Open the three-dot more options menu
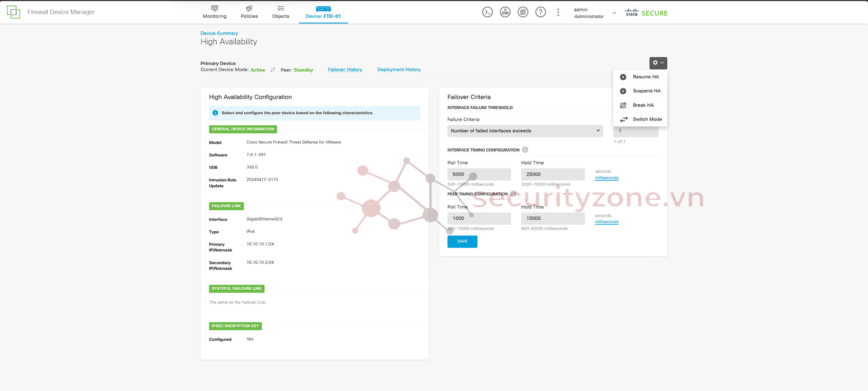The height and width of the screenshot is (391, 868). pyautogui.click(x=558, y=12)
